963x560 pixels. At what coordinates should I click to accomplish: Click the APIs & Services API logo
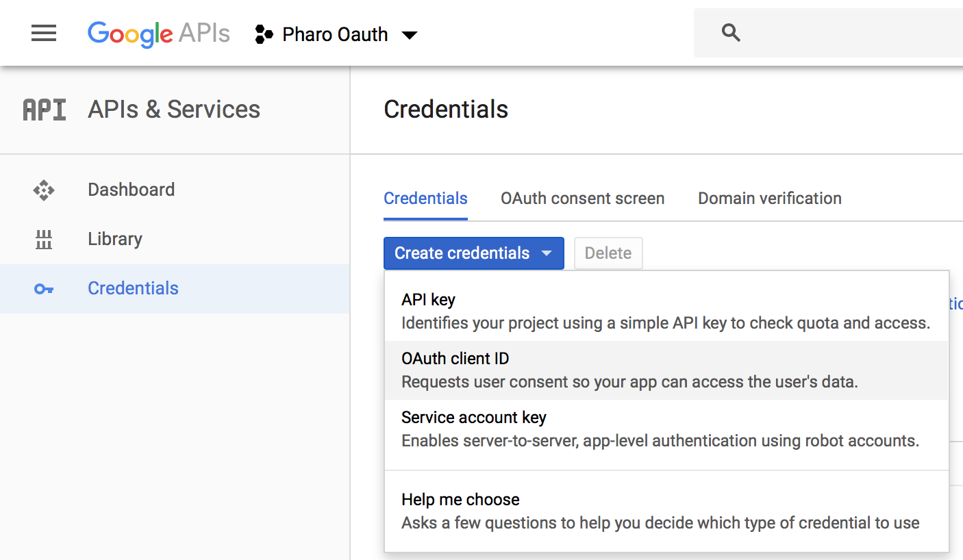click(44, 109)
